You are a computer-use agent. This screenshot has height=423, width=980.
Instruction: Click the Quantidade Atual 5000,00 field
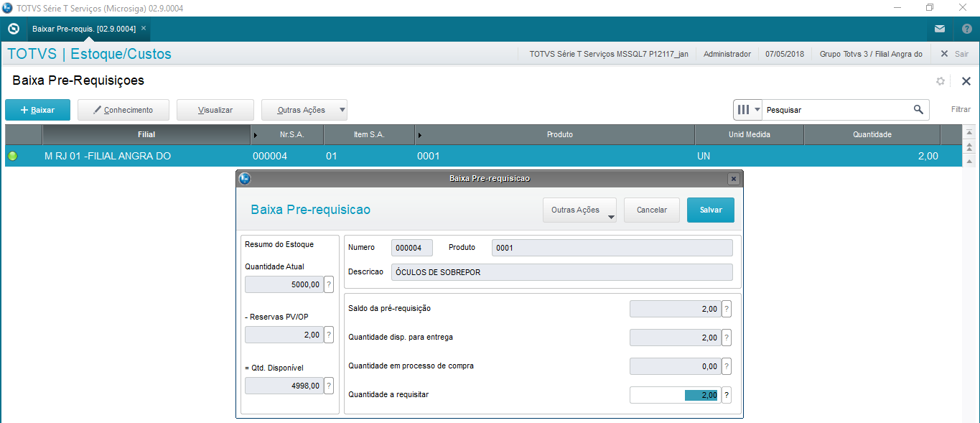tap(284, 284)
